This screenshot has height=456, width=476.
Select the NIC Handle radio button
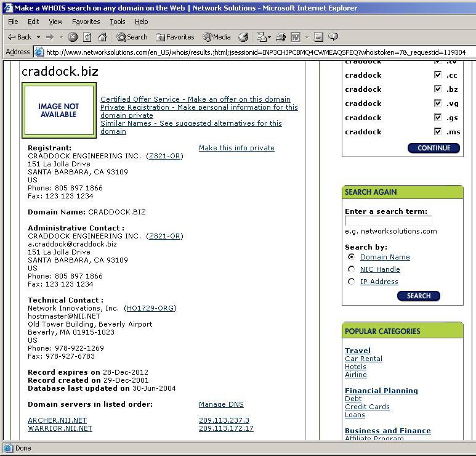351,269
